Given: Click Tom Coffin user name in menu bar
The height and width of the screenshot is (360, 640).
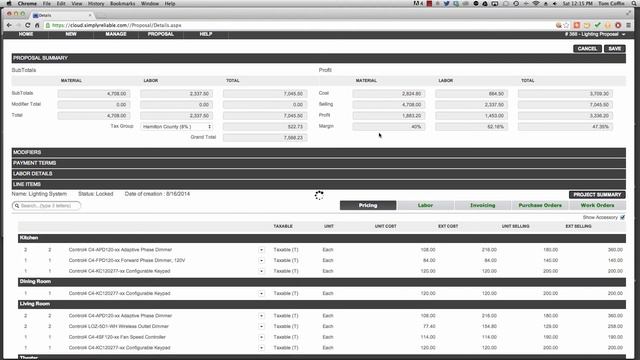Looking at the screenshot, I should 611,3.
